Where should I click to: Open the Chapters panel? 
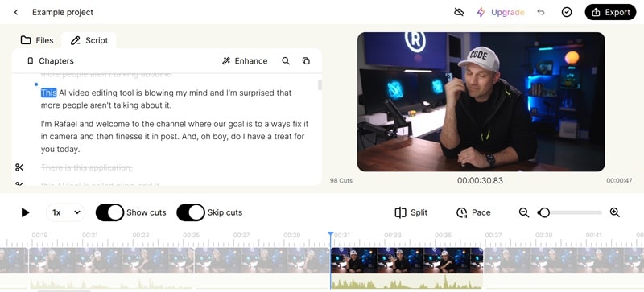coord(50,61)
